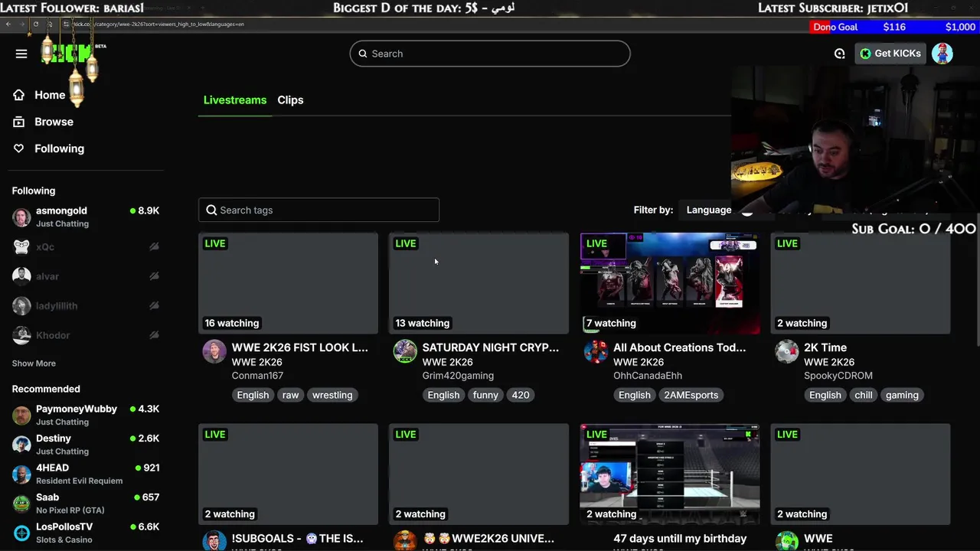
Task: Click the ladylillith channel avatar
Action: (x=21, y=305)
